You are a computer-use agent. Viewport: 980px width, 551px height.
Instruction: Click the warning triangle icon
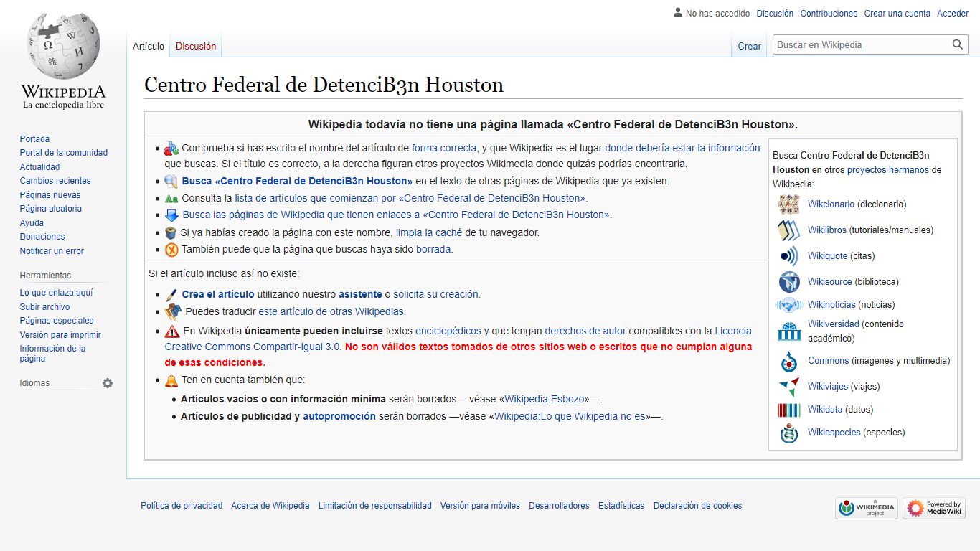[172, 331]
